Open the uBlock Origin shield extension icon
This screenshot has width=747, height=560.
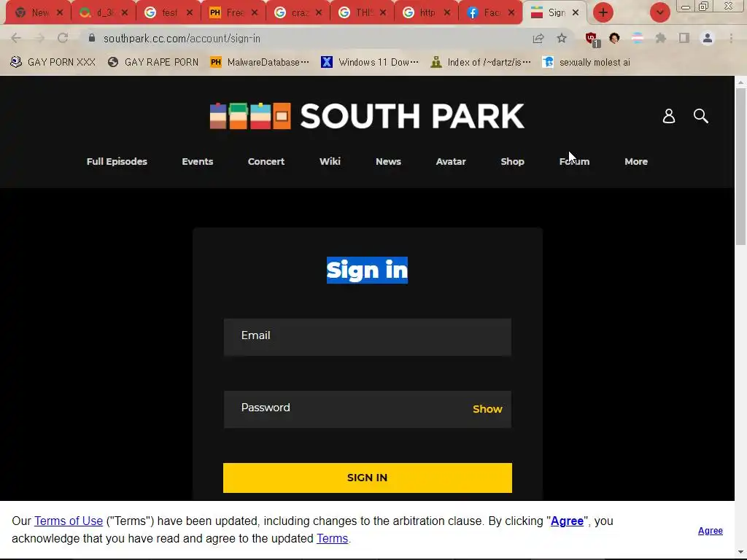[x=592, y=39]
